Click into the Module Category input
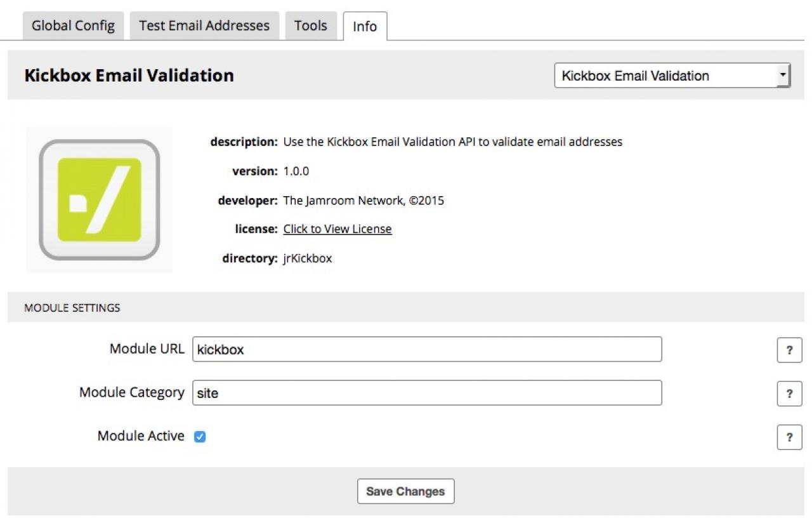Image resolution: width=812 pixels, height=523 pixels. [x=427, y=393]
